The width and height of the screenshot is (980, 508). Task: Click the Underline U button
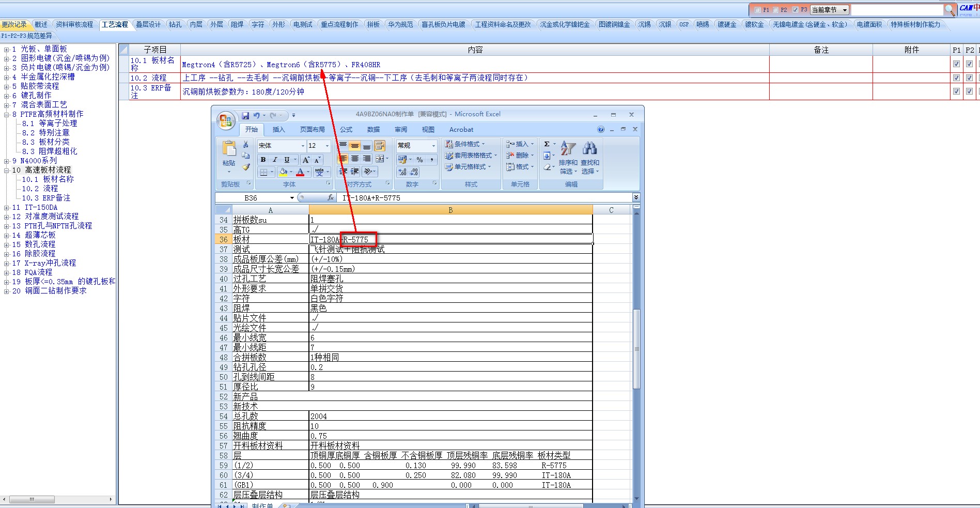tap(287, 160)
